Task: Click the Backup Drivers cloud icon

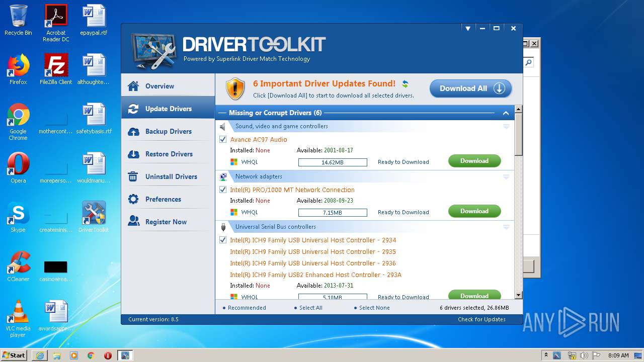Action: click(133, 131)
